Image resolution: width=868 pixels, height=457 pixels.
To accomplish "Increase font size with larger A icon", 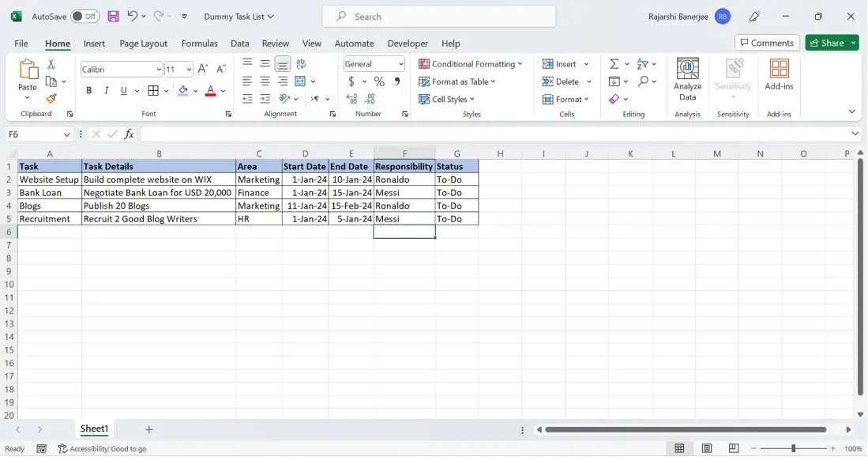I will coord(203,70).
